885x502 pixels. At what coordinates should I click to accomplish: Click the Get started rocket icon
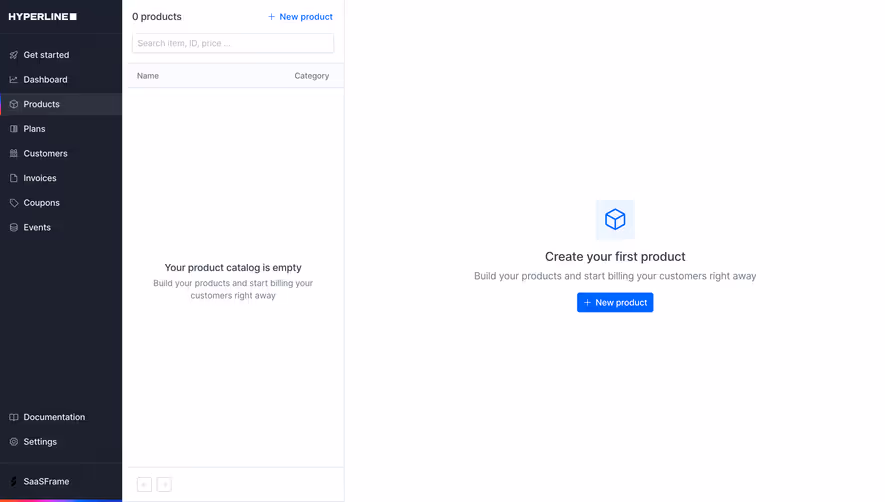point(14,55)
